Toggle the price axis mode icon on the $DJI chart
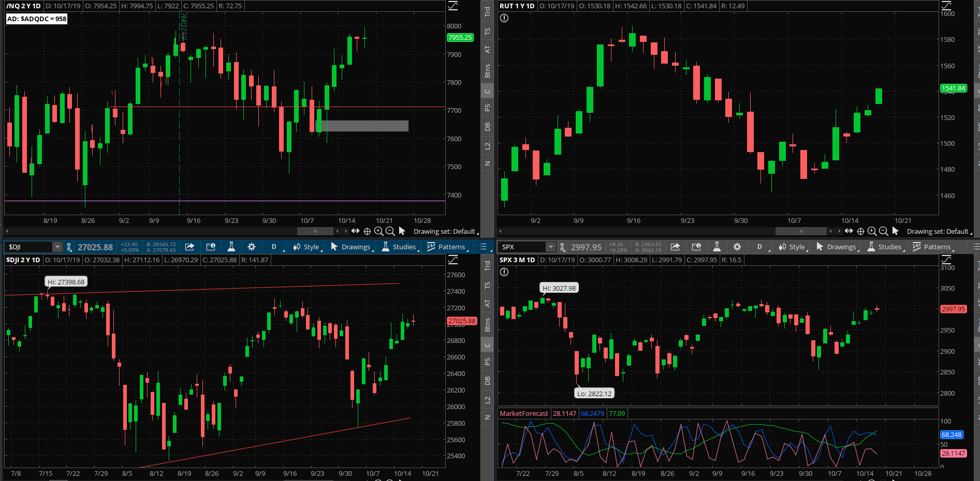 pos(453,260)
